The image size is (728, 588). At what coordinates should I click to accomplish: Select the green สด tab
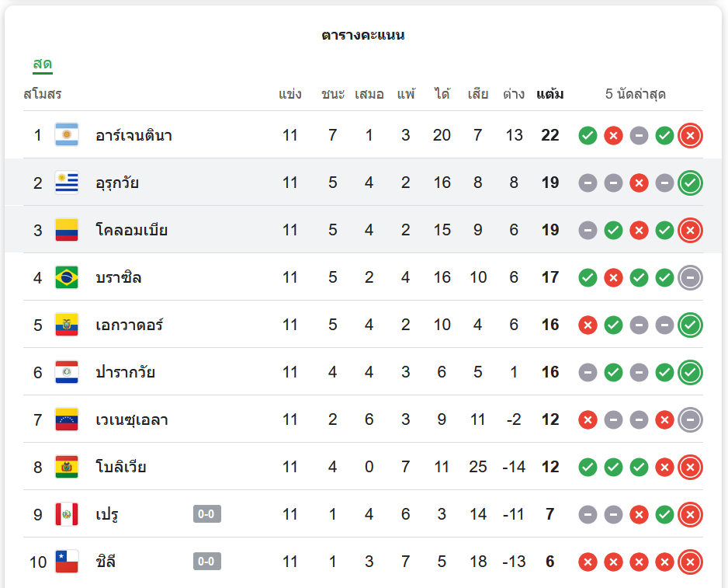tap(42, 64)
